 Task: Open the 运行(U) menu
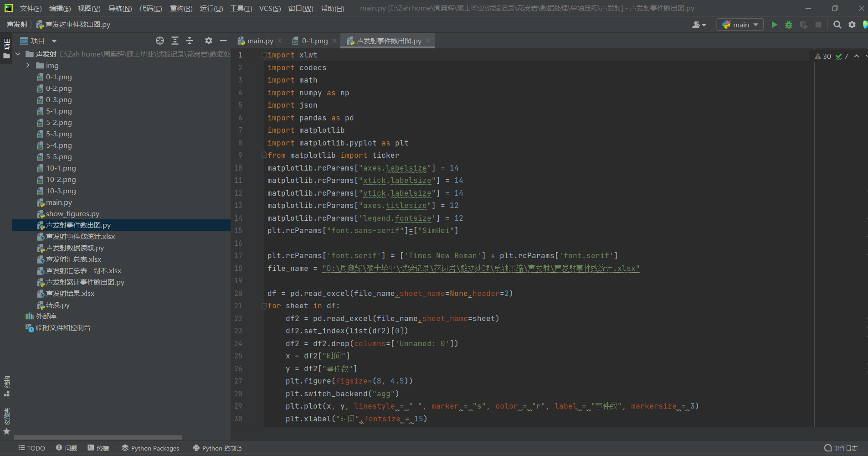pos(211,8)
